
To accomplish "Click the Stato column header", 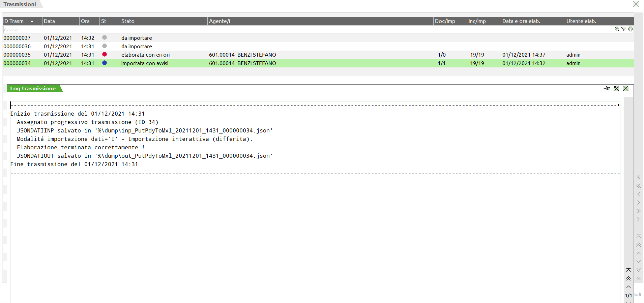I will (128, 21).
